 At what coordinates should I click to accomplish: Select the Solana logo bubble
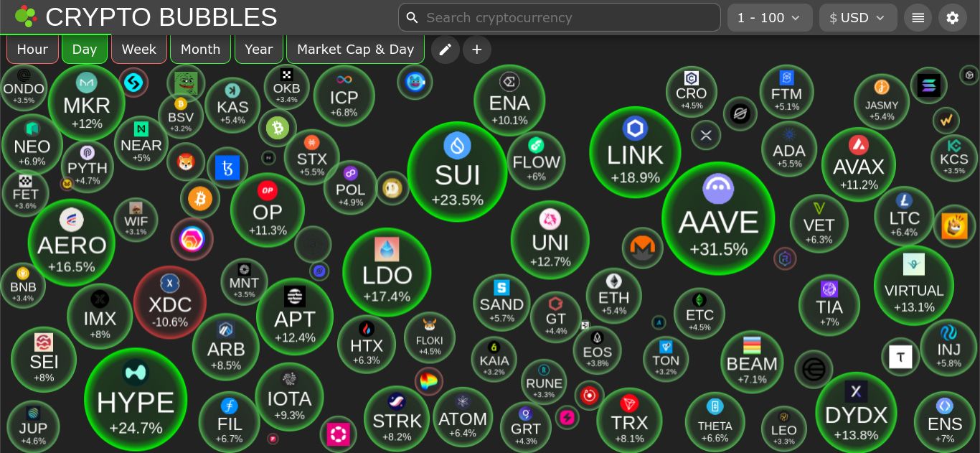929,85
